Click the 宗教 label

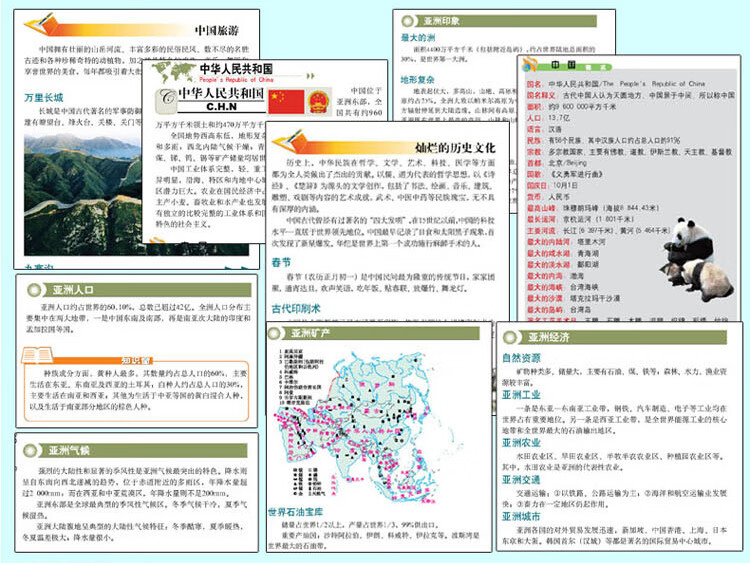534,152
